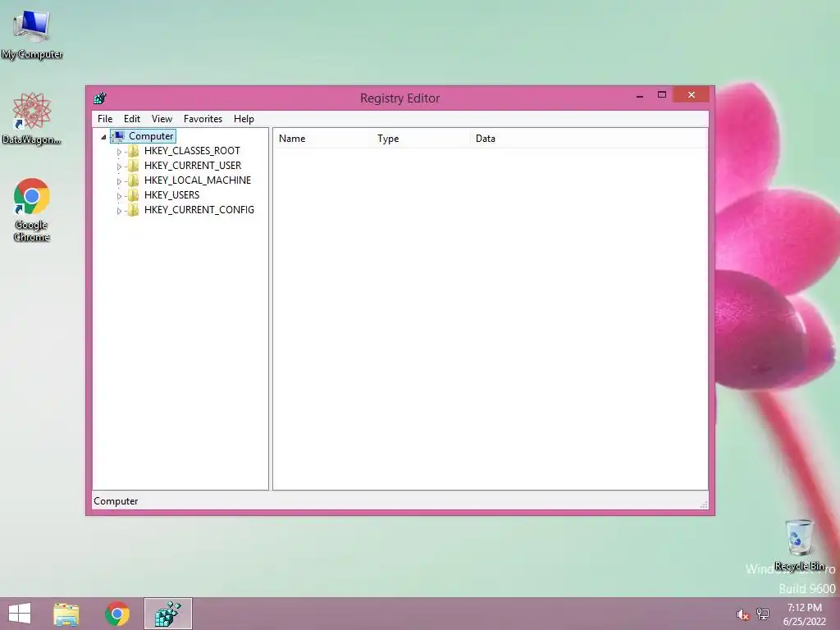Image resolution: width=840 pixels, height=630 pixels.
Task: Click the HKEY_LOCAL_MACHINE folder icon
Action: 133,180
